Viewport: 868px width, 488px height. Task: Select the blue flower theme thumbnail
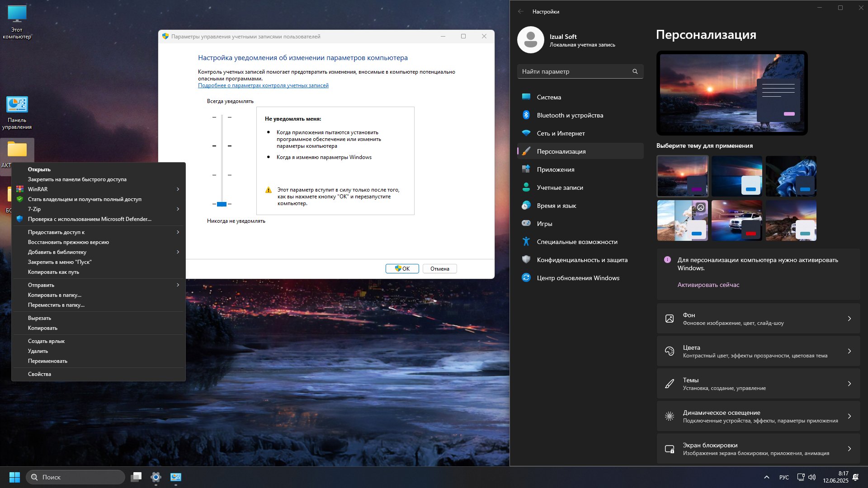click(791, 176)
